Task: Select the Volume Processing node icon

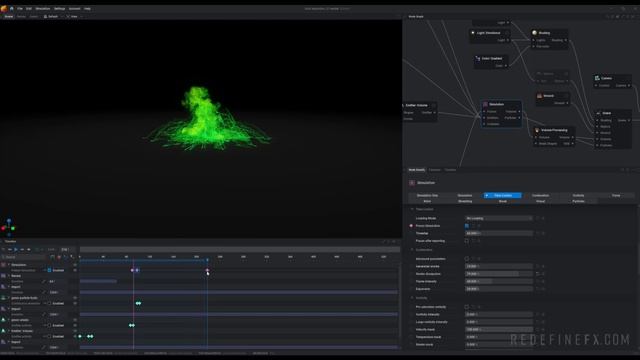Action: (537, 130)
